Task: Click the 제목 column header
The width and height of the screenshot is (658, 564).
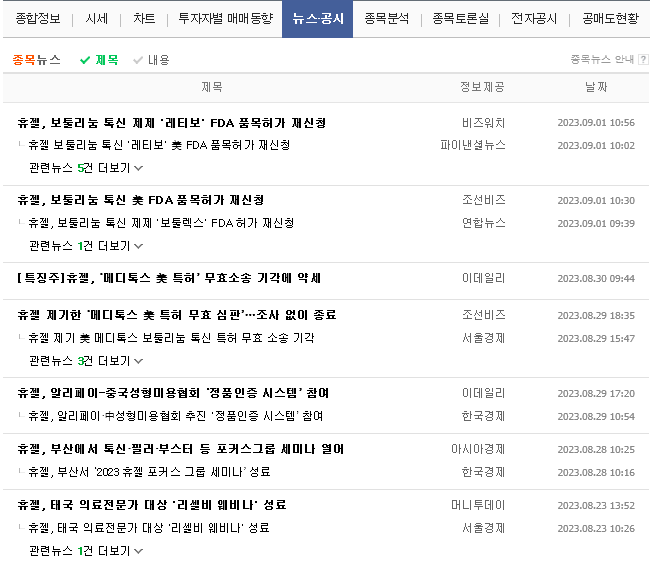Action: (x=212, y=87)
